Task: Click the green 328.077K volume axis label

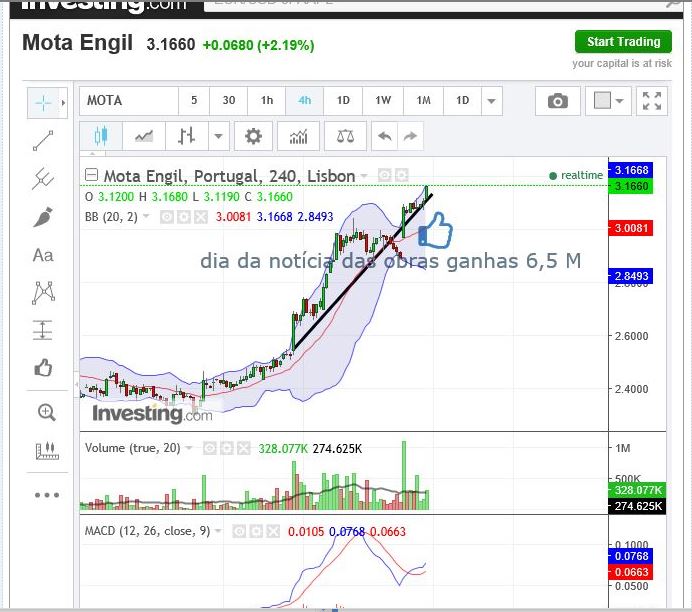Action: pos(637,490)
